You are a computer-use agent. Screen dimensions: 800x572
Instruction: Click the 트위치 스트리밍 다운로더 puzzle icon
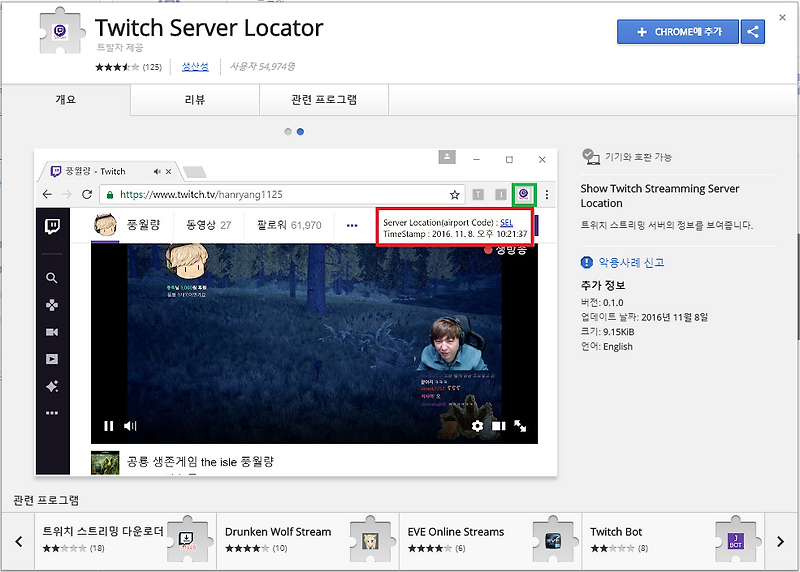click(x=188, y=540)
